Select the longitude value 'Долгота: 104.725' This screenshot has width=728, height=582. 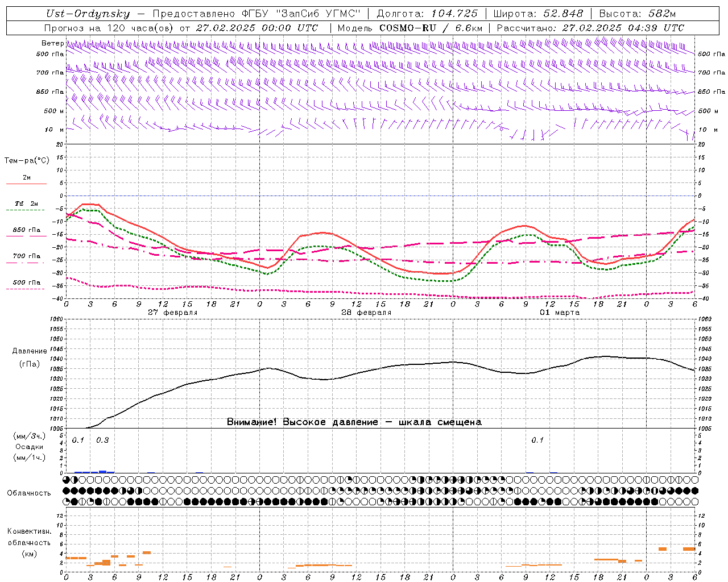pos(427,14)
